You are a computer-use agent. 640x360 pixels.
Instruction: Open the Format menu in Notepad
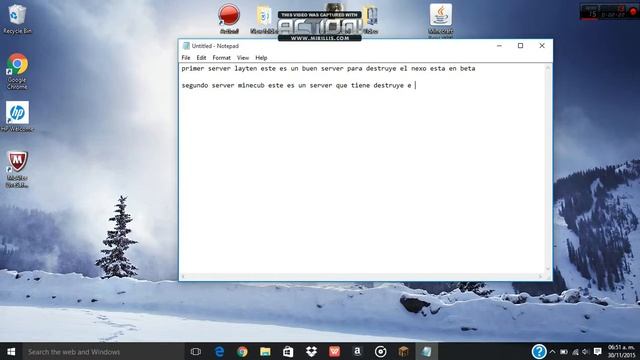coord(221,58)
